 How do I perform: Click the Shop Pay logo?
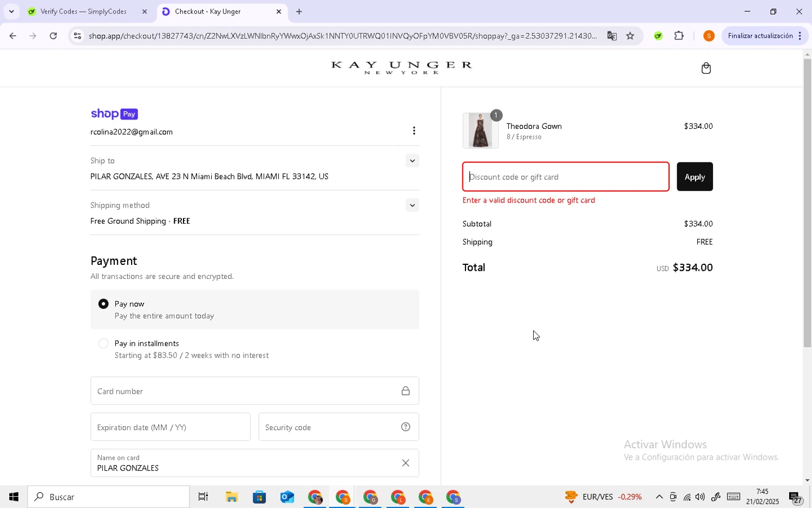pos(114,114)
